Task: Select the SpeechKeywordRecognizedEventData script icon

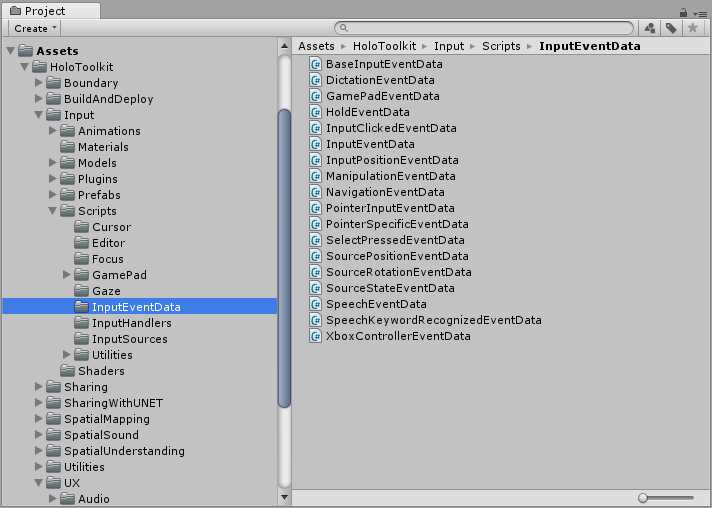Action: coord(315,320)
